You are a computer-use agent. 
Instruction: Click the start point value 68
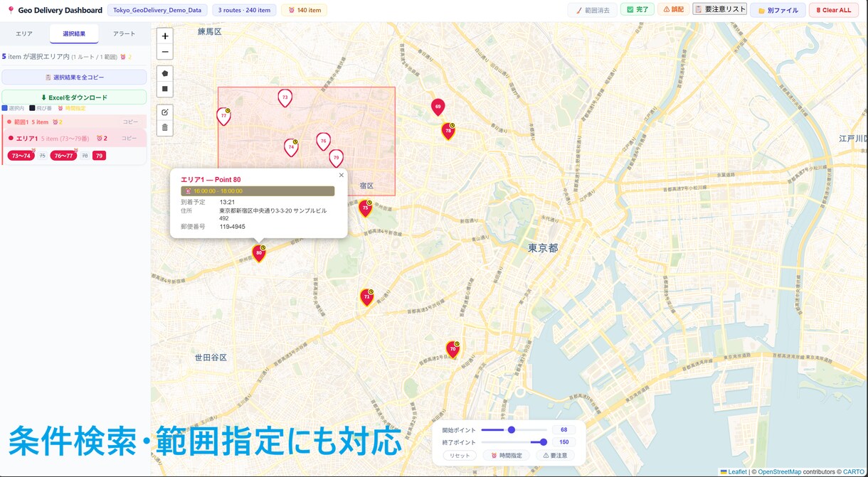[564, 429]
